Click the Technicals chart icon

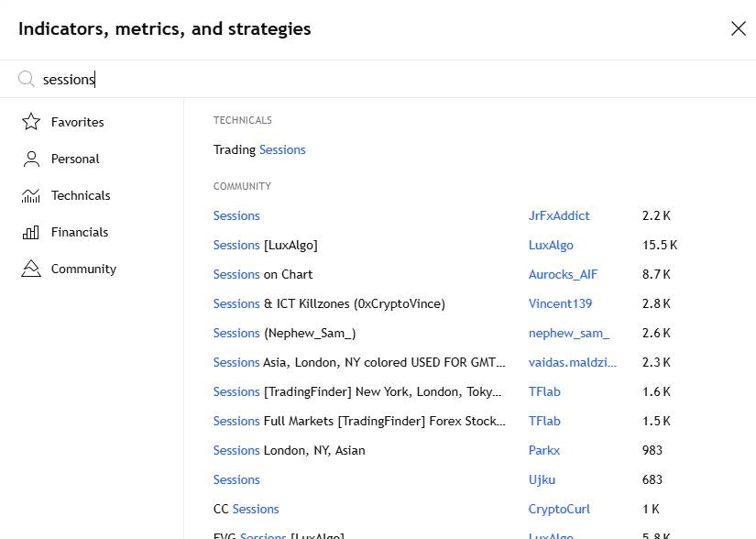[31, 195]
